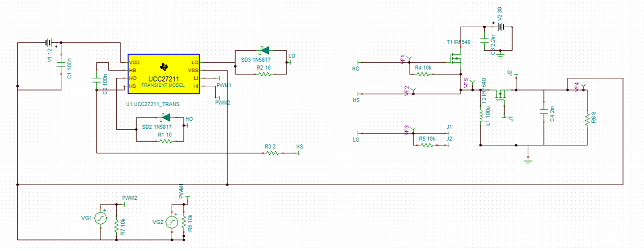Select the R4 10k resistor symbol
Viewport: 644px width, 251px height.
(x=423, y=75)
